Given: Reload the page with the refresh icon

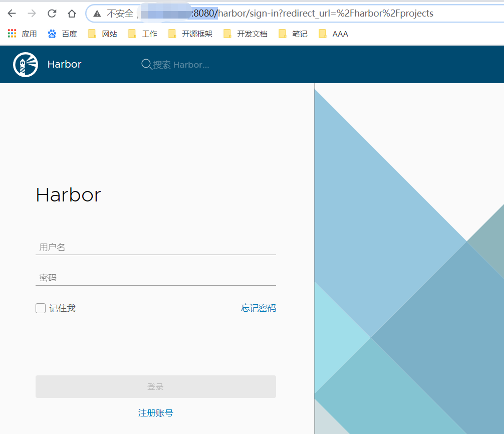Looking at the screenshot, I should tap(52, 13).
